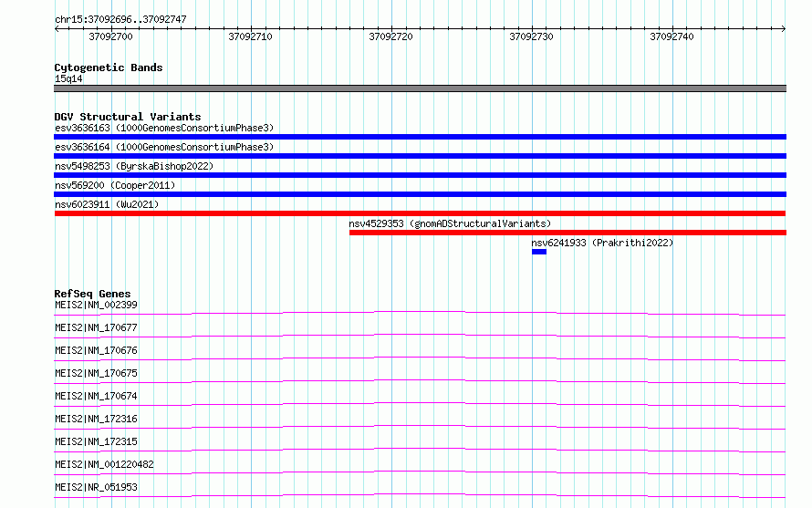
Task: Click the magenta intron line of NR_051953
Action: 420,495
